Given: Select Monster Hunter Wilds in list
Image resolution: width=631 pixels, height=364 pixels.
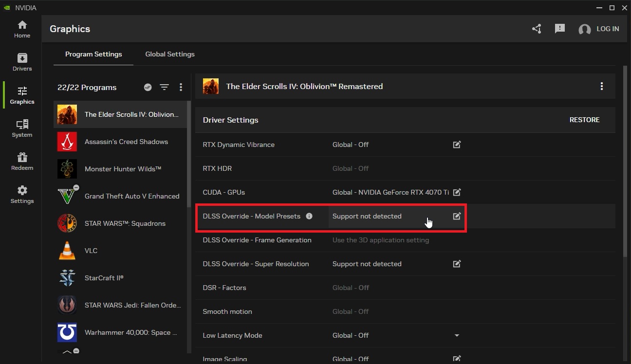Looking at the screenshot, I should 120,169.
